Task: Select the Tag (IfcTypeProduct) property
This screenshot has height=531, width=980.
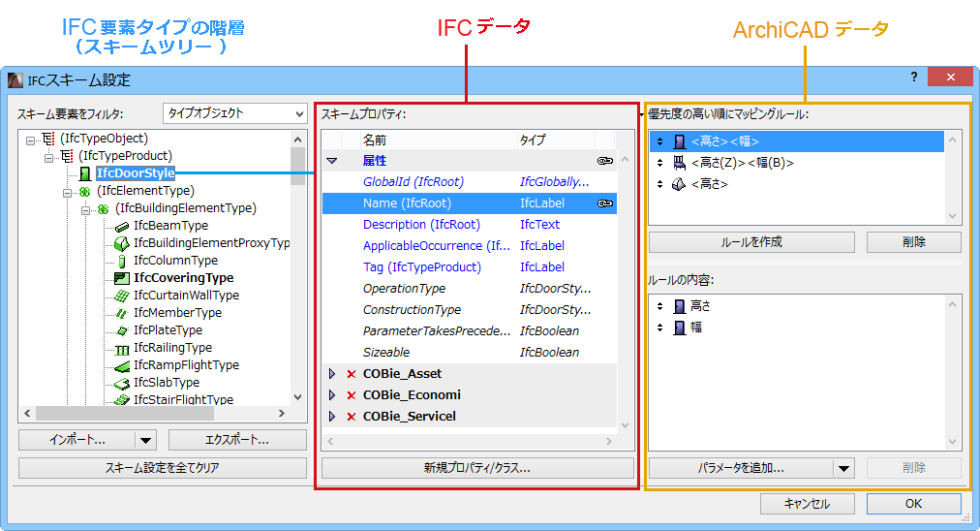Action: click(470, 267)
